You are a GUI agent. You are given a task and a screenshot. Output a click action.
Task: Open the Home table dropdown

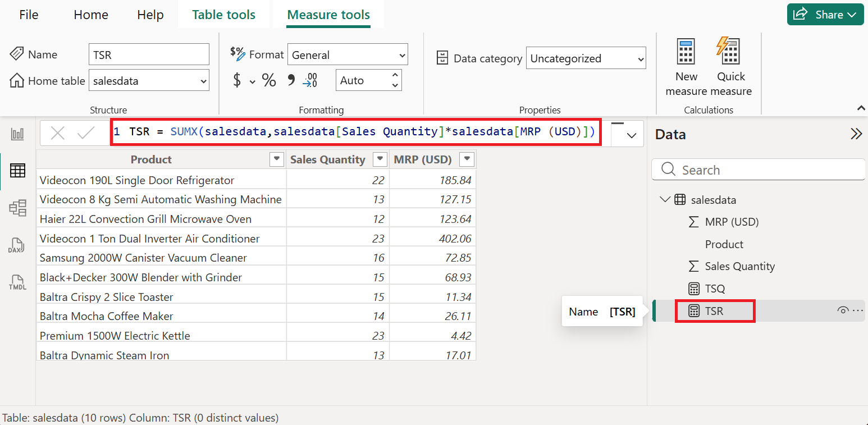tap(149, 81)
